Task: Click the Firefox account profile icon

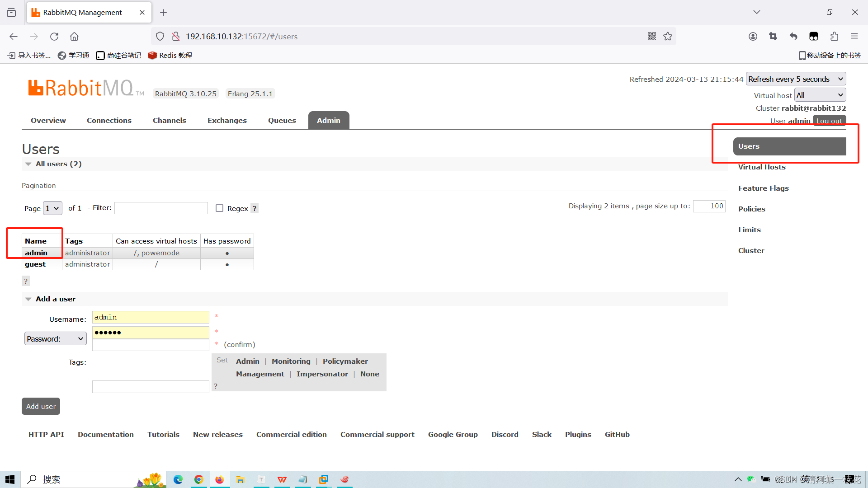Action: coord(753,37)
